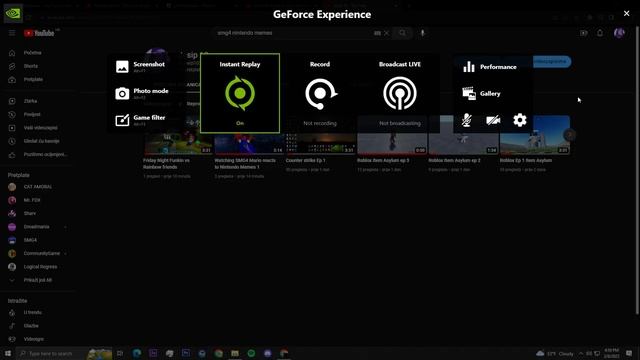Open the YouTube account avatar menu
Viewport: 640px width, 360px height.
coord(619,33)
